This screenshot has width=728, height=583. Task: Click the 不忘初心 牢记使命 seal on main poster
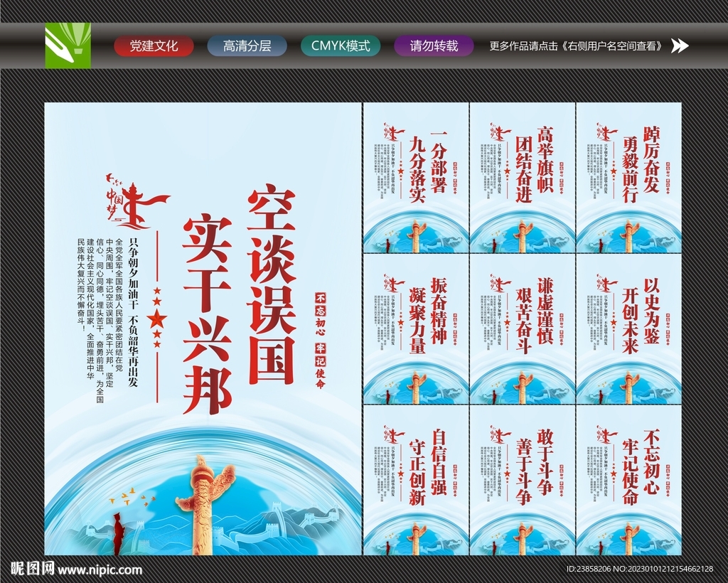click(321, 341)
